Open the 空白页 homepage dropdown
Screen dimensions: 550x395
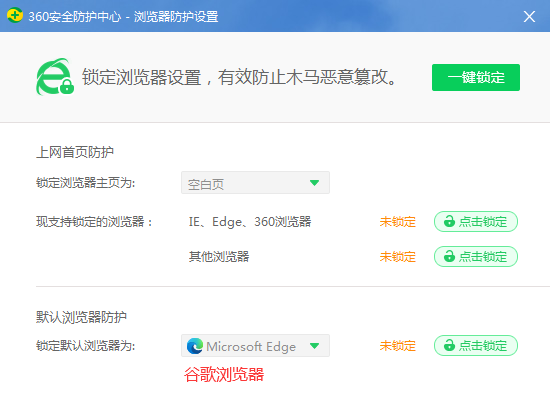pos(255,183)
